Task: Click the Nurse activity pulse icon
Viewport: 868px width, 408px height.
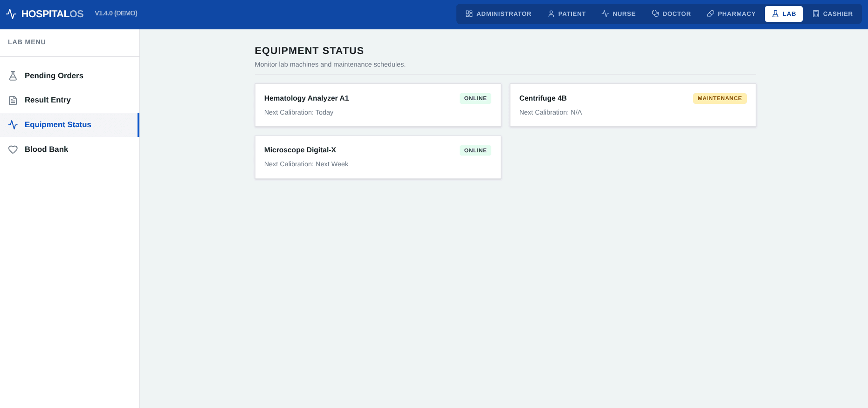Action: [x=605, y=14]
